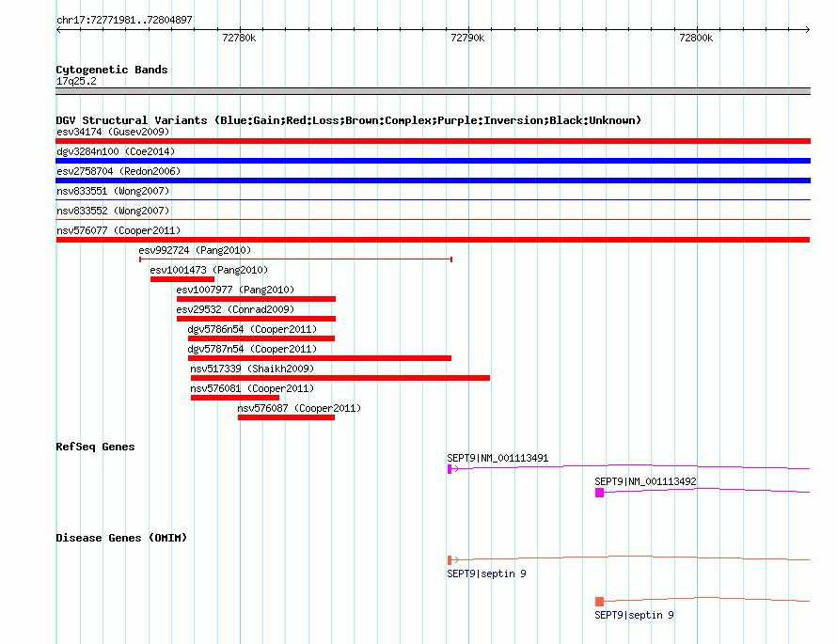Select the RefSeq Genes track title

(96, 447)
